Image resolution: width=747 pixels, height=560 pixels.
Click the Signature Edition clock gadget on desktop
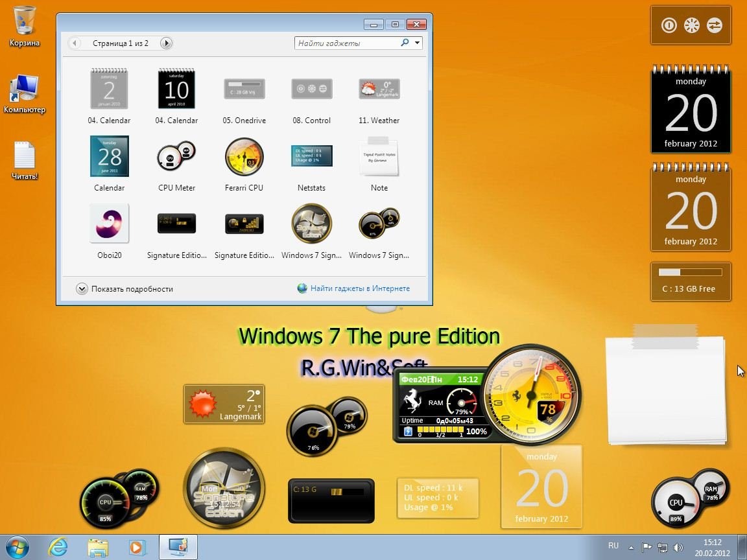[224, 488]
